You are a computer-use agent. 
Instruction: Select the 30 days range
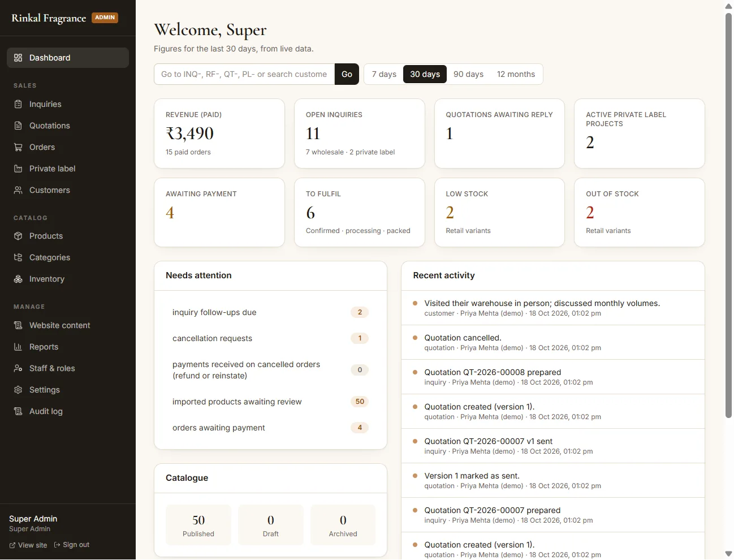(425, 74)
